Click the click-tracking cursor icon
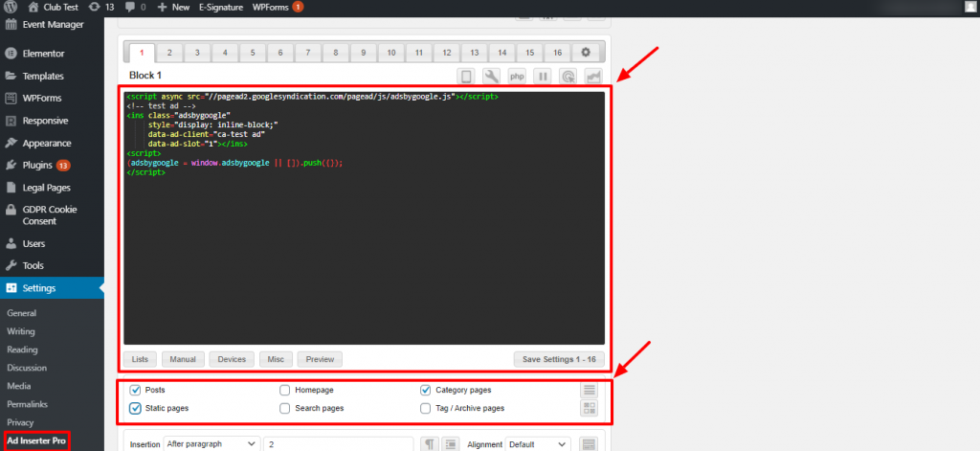 pyautogui.click(x=568, y=77)
